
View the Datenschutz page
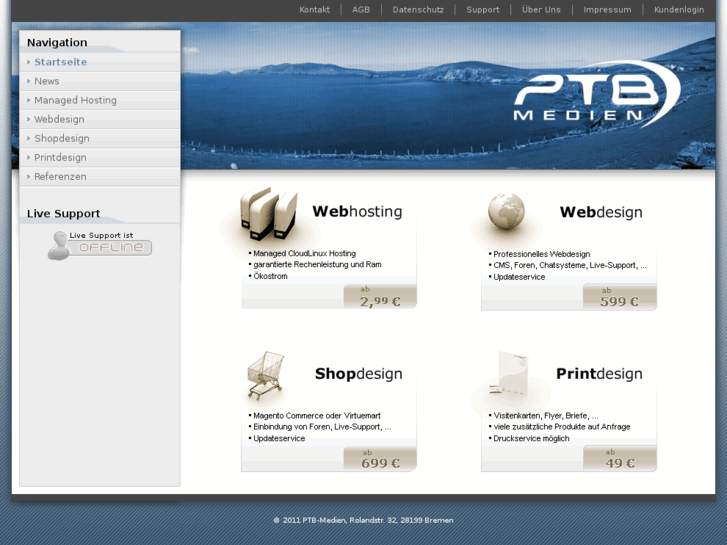point(418,10)
